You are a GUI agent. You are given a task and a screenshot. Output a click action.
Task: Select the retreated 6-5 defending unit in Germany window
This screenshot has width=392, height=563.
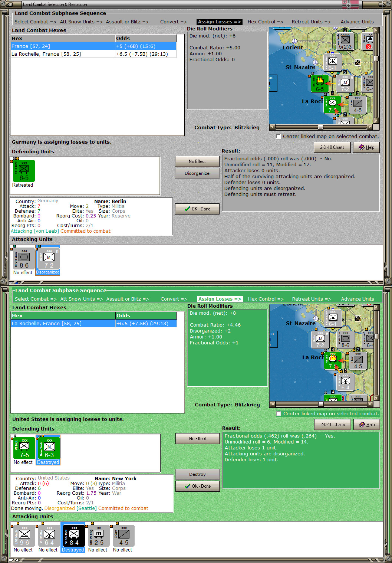pyautogui.click(x=24, y=171)
